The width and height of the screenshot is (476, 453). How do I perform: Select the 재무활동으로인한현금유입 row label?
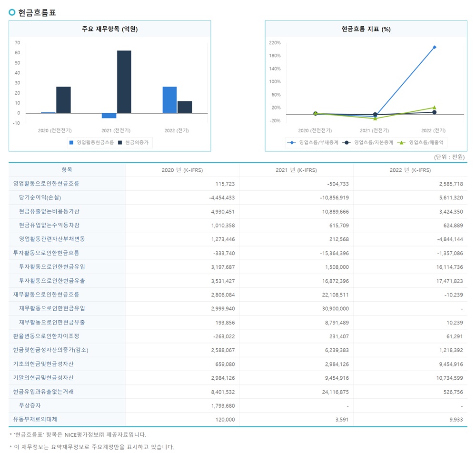click(x=52, y=308)
